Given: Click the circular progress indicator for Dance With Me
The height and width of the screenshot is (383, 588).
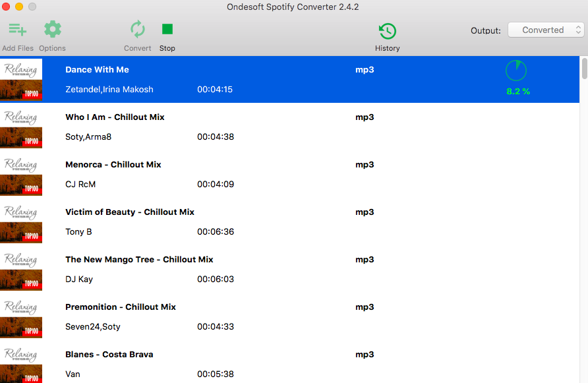Looking at the screenshot, I should (516, 70).
